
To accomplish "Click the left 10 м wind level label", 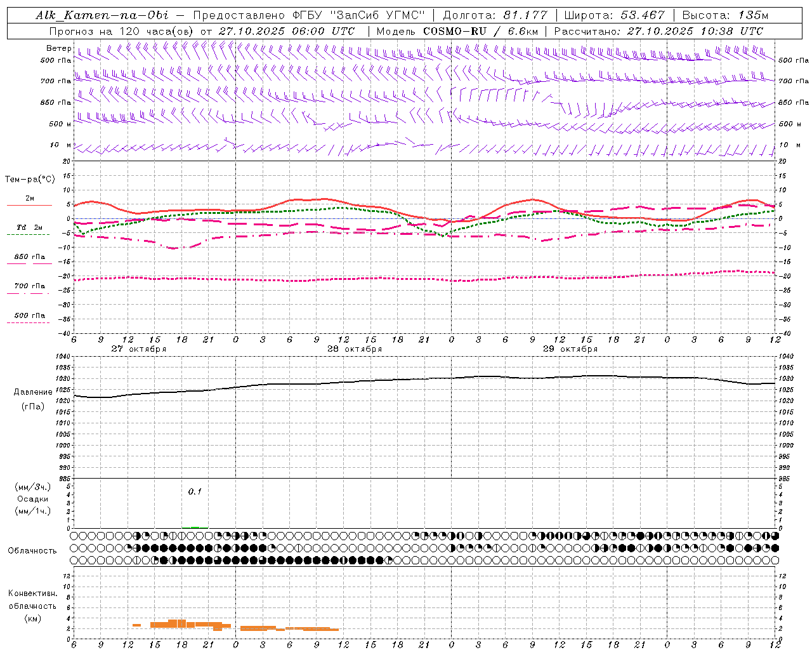I will (61, 145).
